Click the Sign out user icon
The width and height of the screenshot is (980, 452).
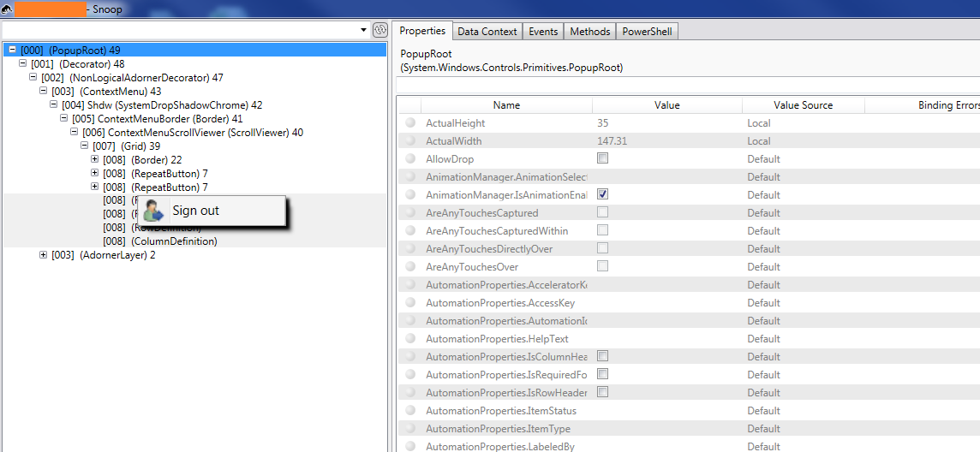click(154, 211)
